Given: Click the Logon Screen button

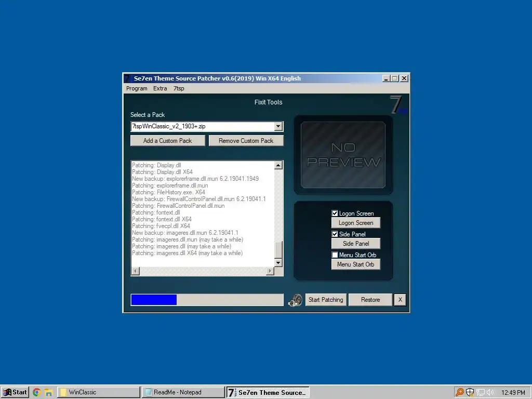Looking at the screenshot, I should pos(355,222).
